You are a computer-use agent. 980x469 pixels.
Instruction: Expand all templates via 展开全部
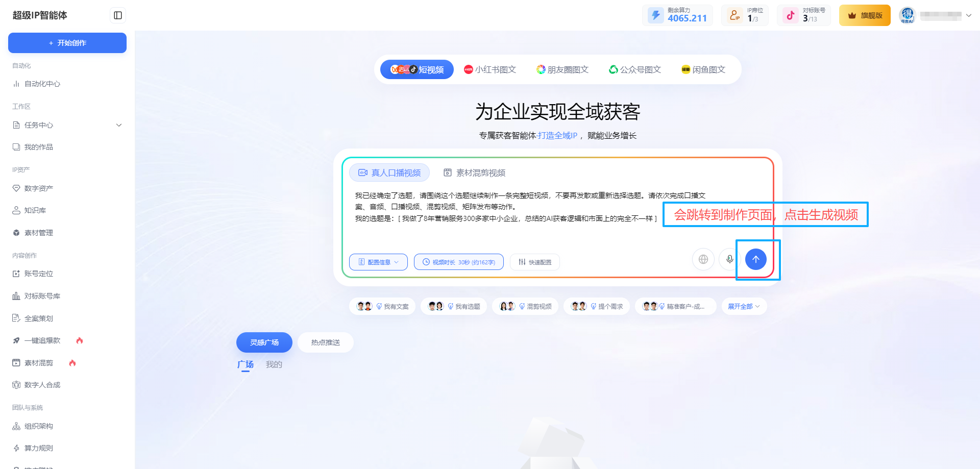tap(744, 306)
